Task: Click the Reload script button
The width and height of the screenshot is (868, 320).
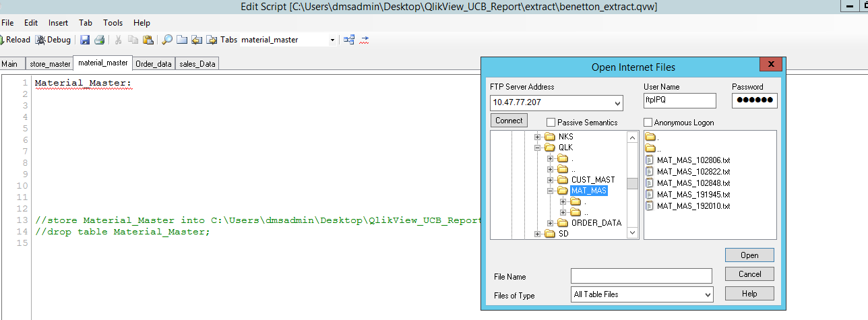Action: point(15,40)
